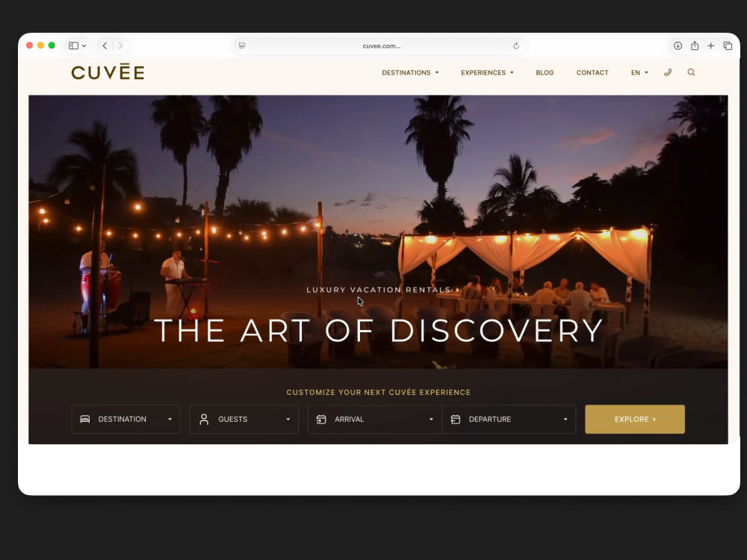Click the person icon in Guests field

click(204, 419)
